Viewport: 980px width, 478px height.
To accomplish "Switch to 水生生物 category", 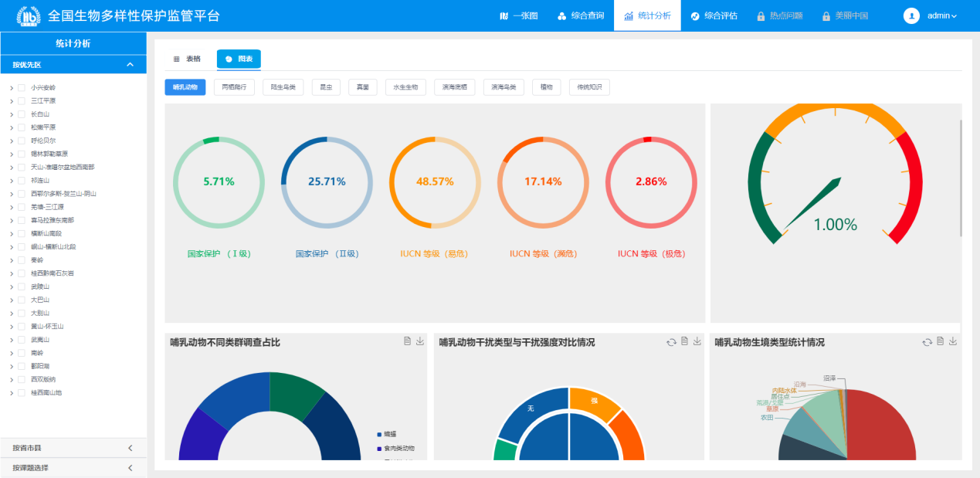I will coord(405,87).
